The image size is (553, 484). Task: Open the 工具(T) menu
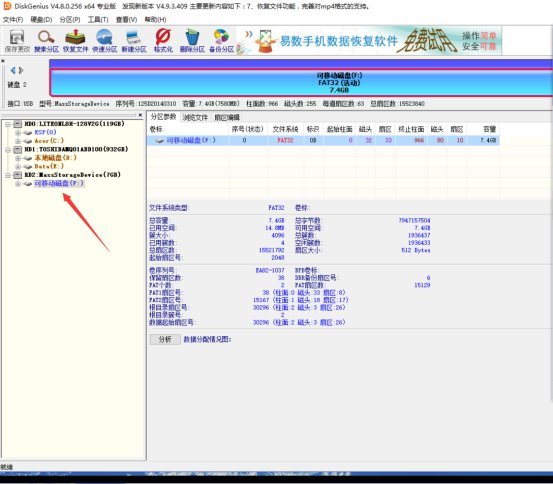(98, 20)
